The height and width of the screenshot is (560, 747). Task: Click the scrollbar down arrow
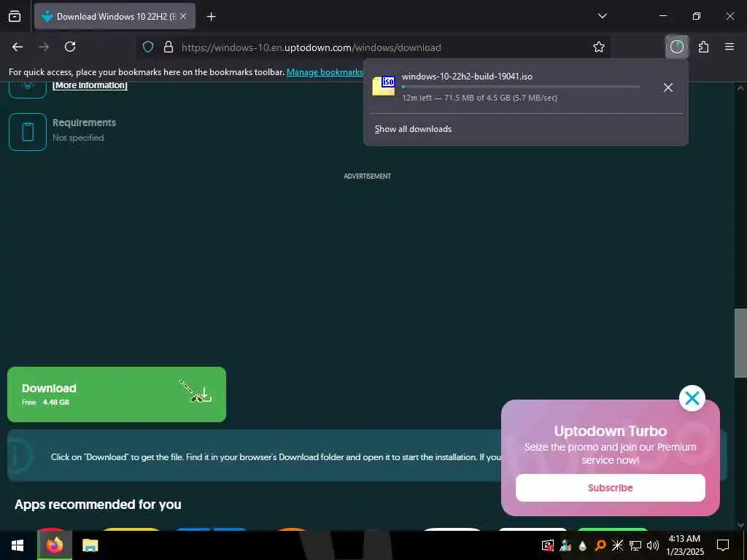(740, 525)
